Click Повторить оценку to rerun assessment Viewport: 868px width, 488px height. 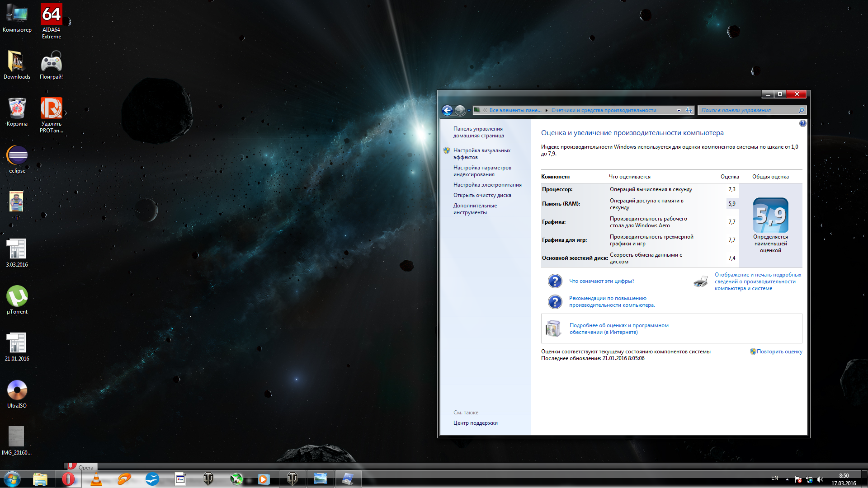(x=779, y=352)
